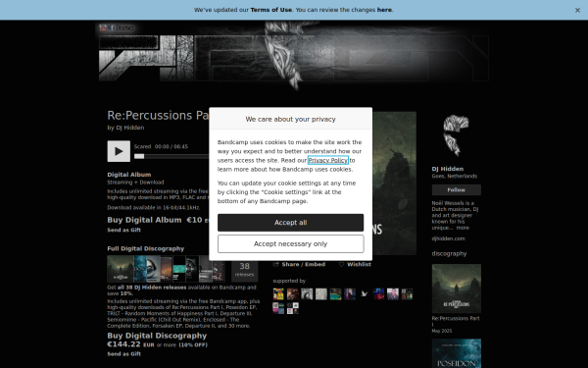Open Re:Percussions Part I discography cover
The image size is (588, 368).
(457, 289)
